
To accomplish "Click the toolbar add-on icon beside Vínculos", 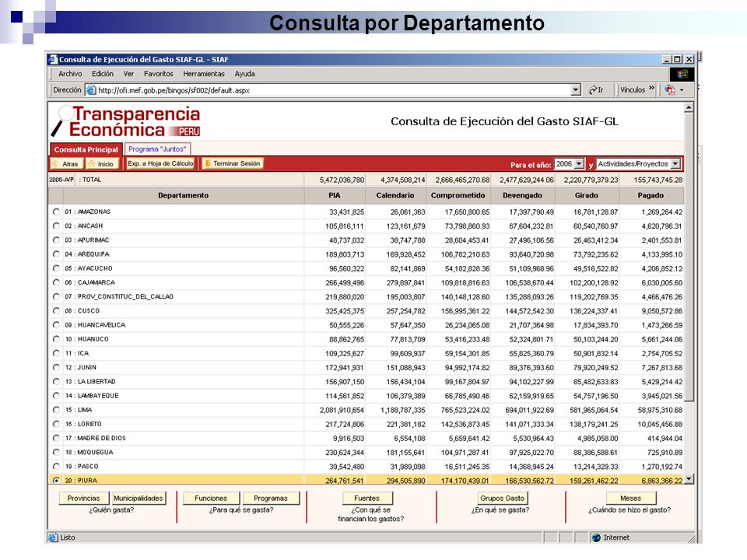I will tap(669, 89).
